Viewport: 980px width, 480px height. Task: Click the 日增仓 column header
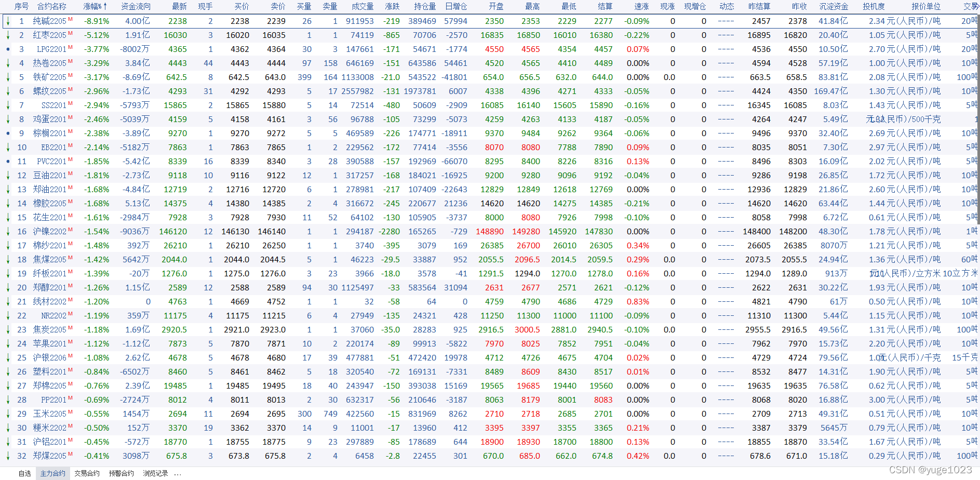[x=456, y=6]
